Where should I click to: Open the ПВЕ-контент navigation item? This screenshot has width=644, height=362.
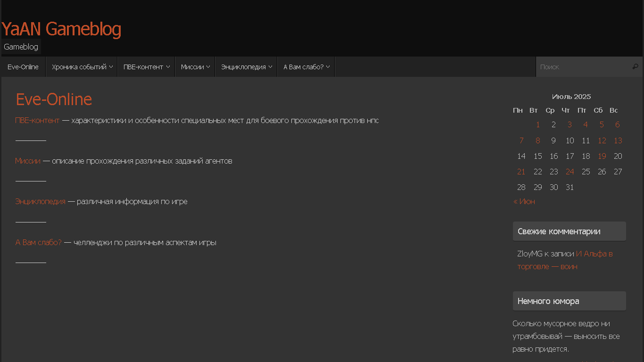point(143,67)
